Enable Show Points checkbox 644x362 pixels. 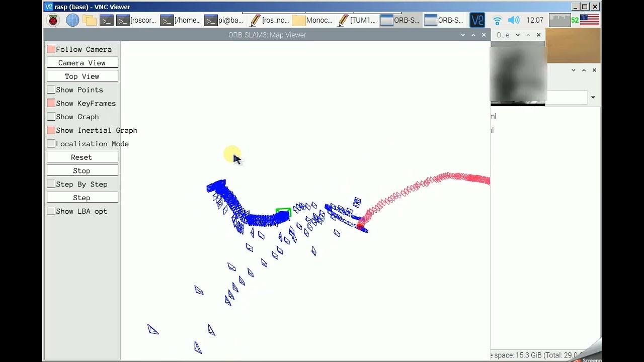[51, 89]
